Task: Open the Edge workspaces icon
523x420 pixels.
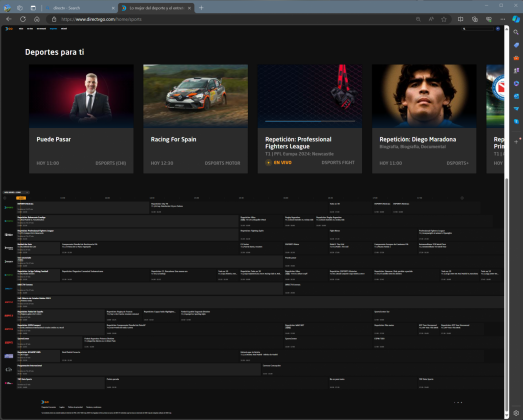Action: (20, 8)
